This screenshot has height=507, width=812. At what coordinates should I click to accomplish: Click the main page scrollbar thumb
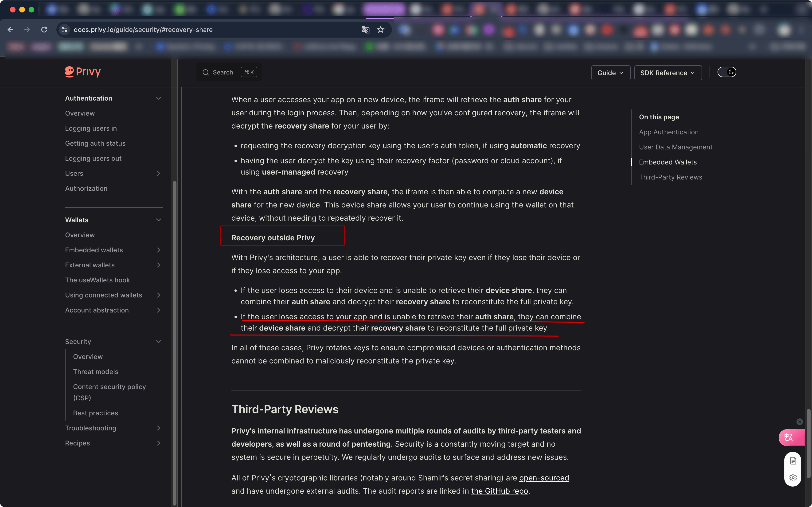[x=809, y=443]
